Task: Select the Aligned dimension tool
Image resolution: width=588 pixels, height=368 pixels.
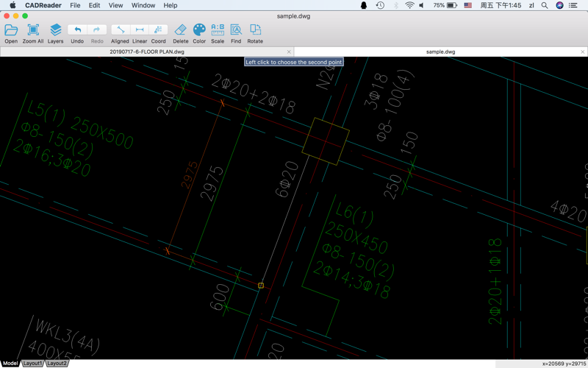Action: (120, 33)
